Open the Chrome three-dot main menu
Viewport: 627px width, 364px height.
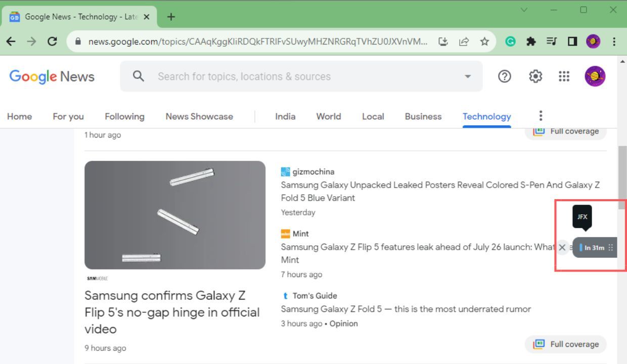click(x=614, y=41)
